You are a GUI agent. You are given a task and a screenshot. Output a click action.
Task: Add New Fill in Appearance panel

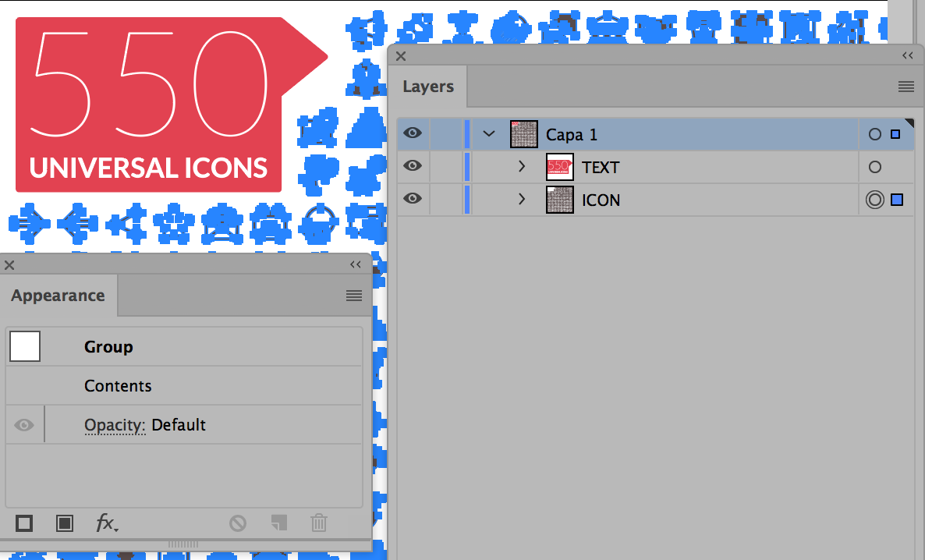(x=65, y=523)
